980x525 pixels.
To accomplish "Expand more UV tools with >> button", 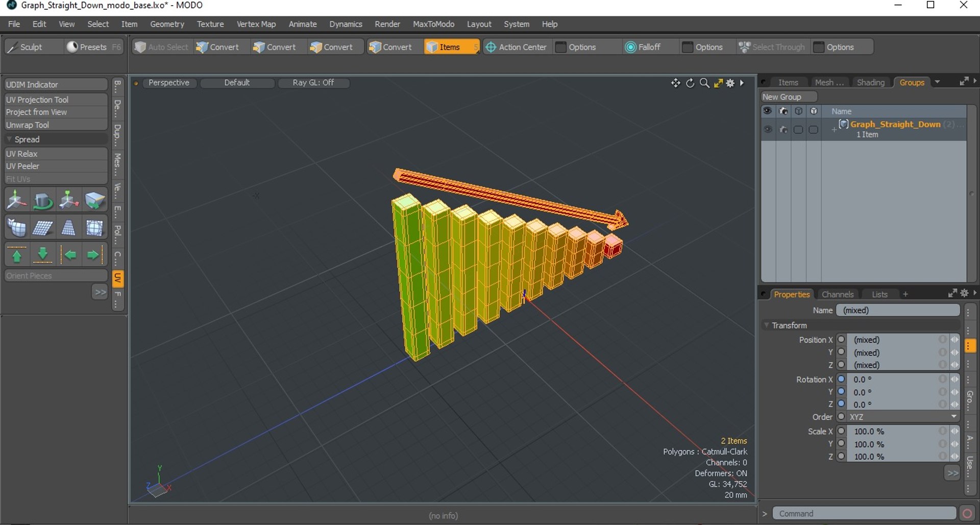I will pyautogui.click(x=100, y=292).
